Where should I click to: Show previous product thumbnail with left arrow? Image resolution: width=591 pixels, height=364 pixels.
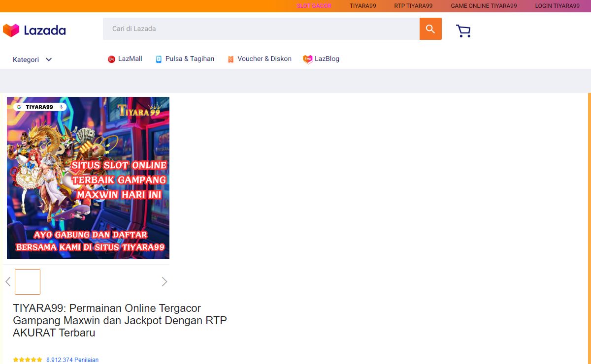(8, 281)
